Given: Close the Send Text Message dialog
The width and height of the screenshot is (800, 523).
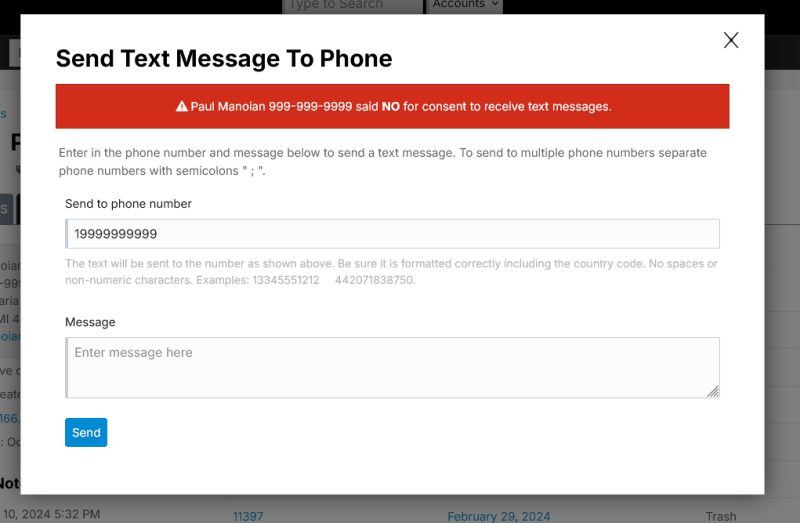Looking at the screenshot, I should 731,40.
